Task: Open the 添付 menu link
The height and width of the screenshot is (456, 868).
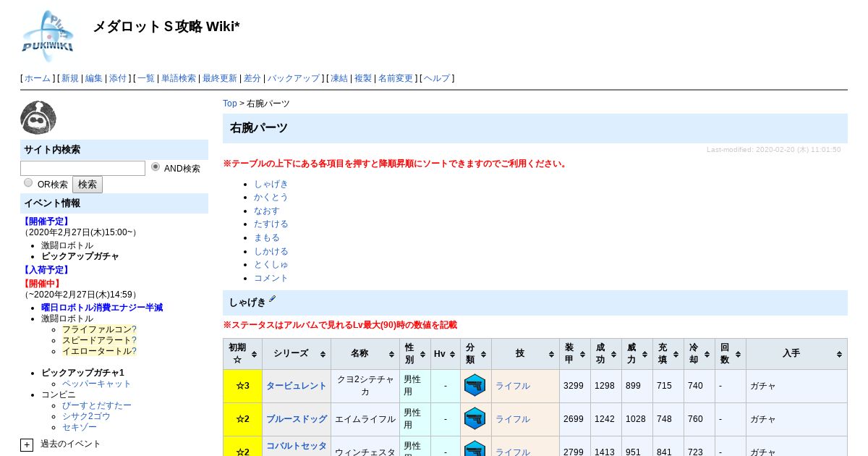Action: 118,78
